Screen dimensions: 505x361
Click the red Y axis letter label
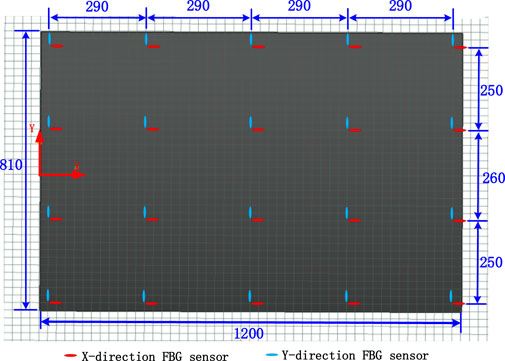tap(32, 128)
